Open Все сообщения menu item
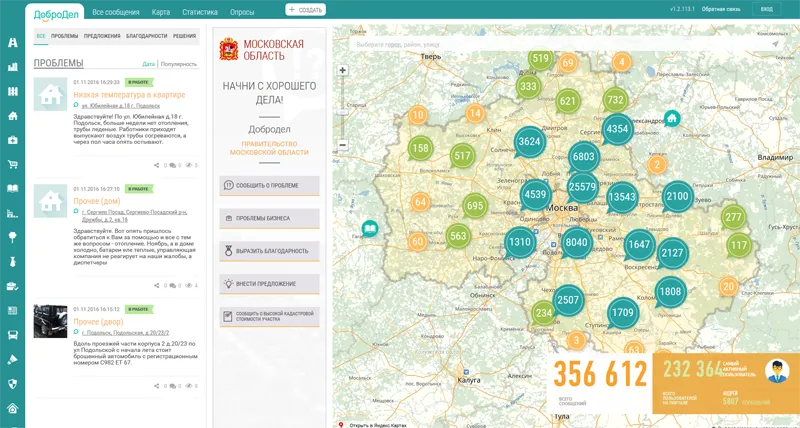800x428 pixels. (x=116, y=12)
